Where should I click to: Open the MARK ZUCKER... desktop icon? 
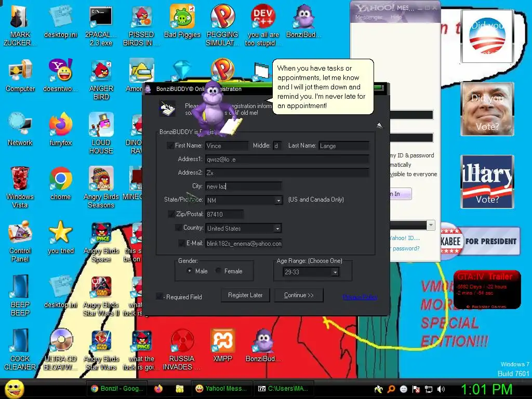tap(20, 24)
